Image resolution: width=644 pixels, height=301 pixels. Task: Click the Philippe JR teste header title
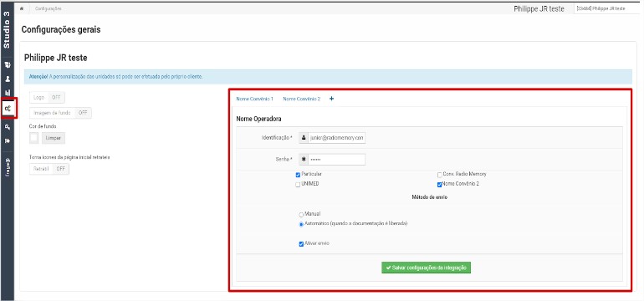click(x=539, y=8)
